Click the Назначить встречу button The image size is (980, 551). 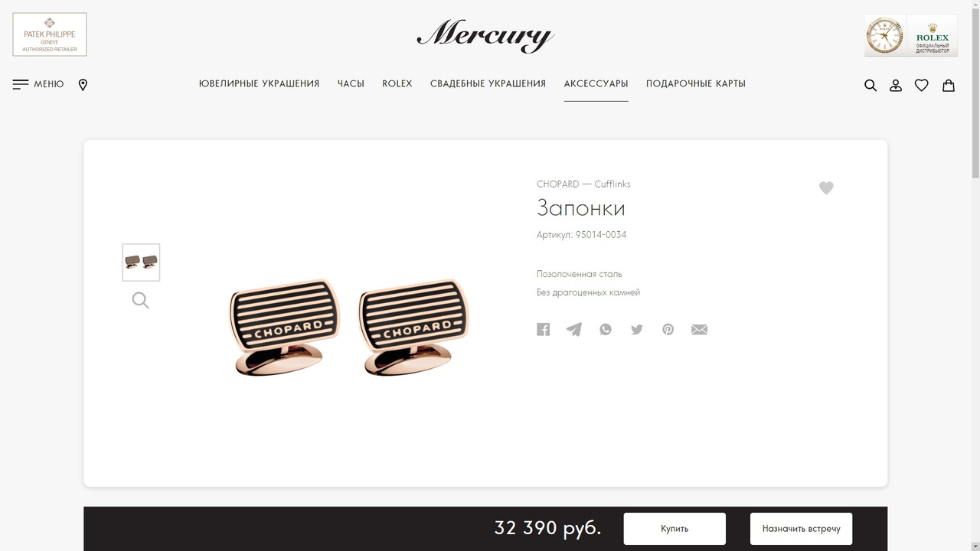[801, 529]
